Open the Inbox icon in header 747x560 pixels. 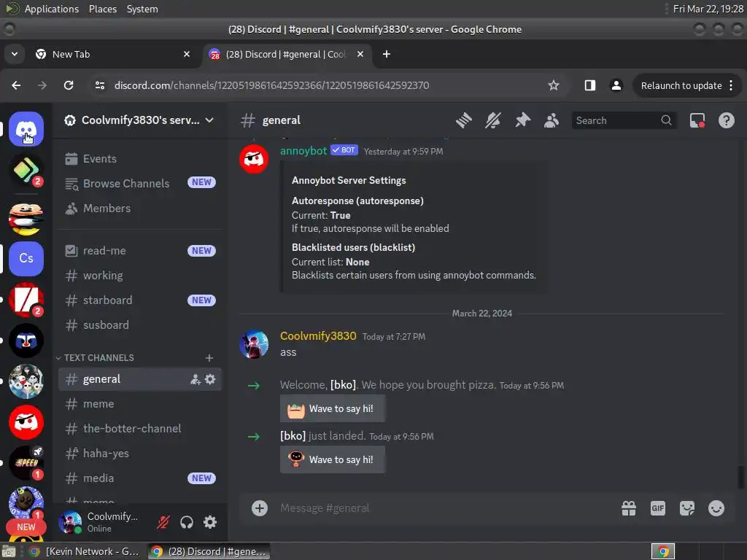[697, 120]
